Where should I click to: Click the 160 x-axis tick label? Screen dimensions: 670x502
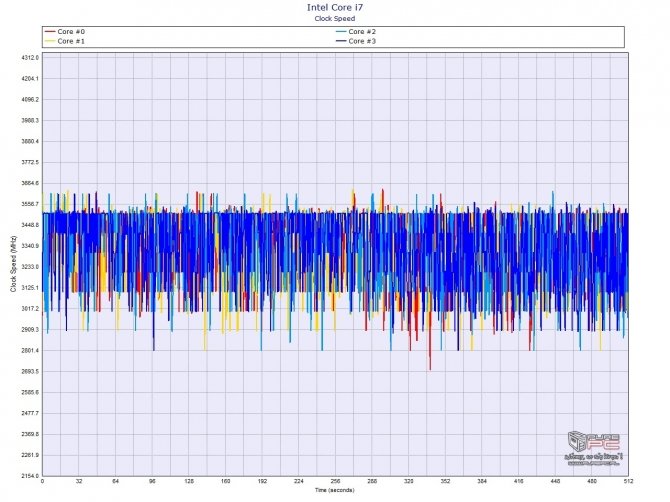point(226,481)
